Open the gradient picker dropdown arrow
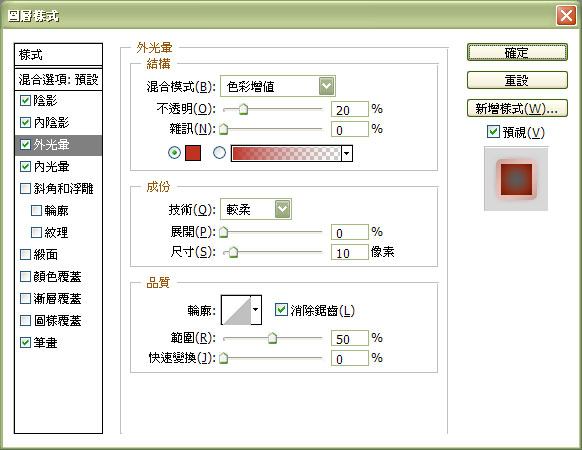 (347, 153)
